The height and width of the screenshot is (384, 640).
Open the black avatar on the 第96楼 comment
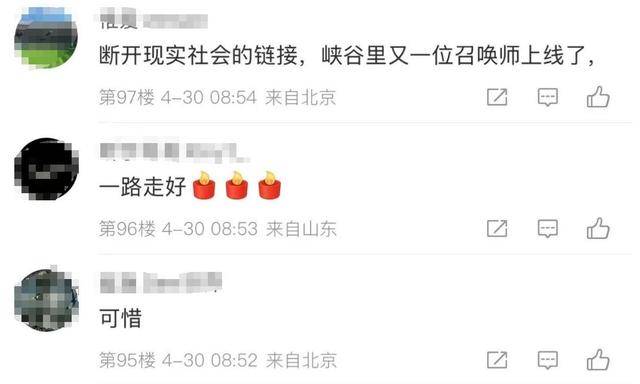pos(46,169)
